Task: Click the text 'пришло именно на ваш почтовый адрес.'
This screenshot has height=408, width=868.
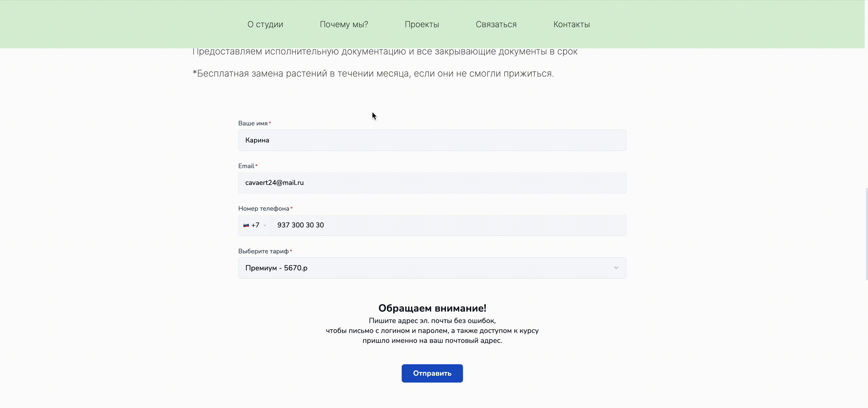Action: [x=432, y=341]
